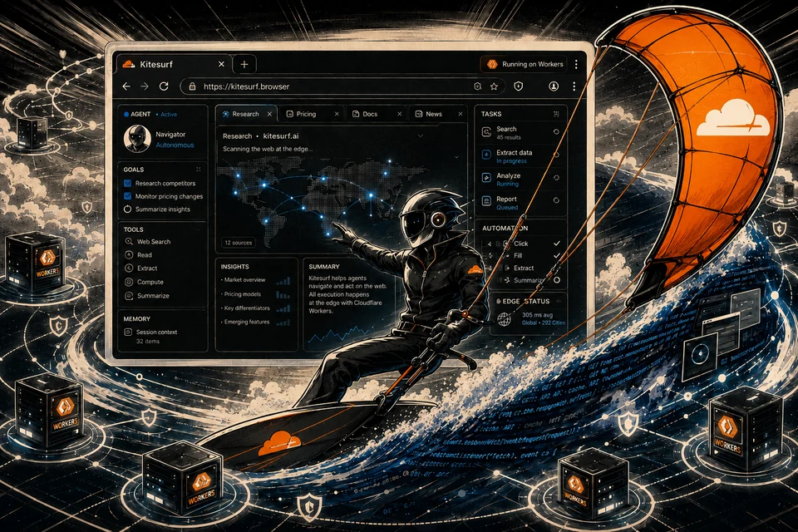The image size is (798, 532).
Task: Click the Key differentiators bar indicator
Action: tap(283, 308)
